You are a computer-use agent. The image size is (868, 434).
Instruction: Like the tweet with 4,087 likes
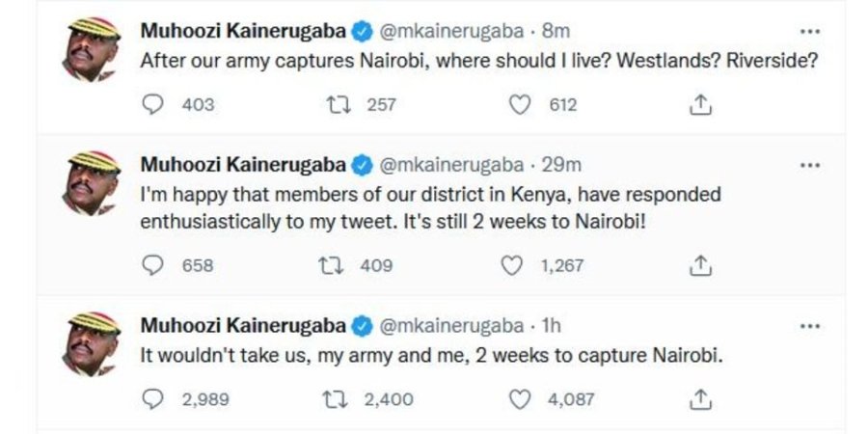tap(521, 397)
